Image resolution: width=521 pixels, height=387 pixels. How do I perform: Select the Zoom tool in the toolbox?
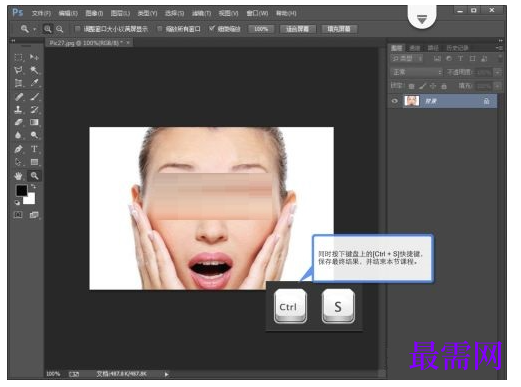[34, 176]
